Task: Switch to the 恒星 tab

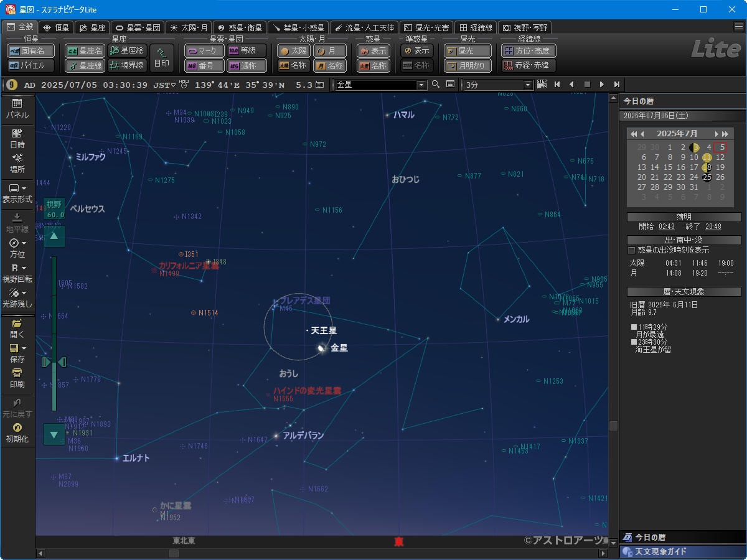Action: click(56, 27)
